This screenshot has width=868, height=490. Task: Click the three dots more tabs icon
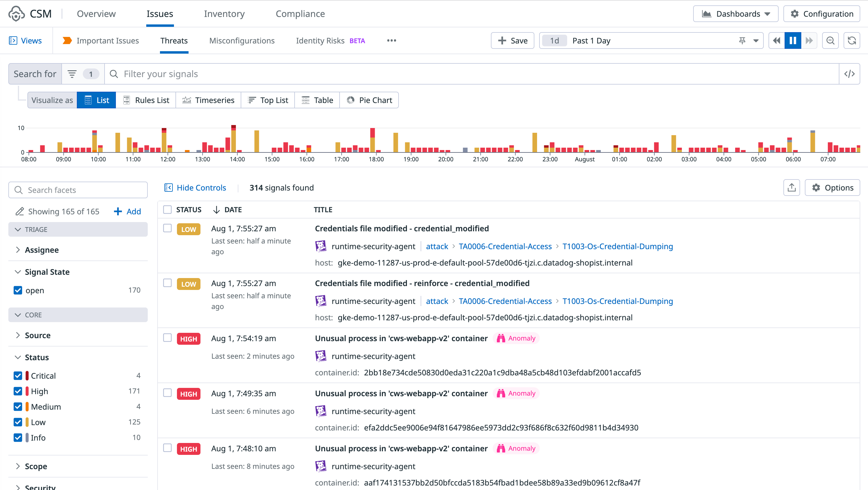[391, 41]
